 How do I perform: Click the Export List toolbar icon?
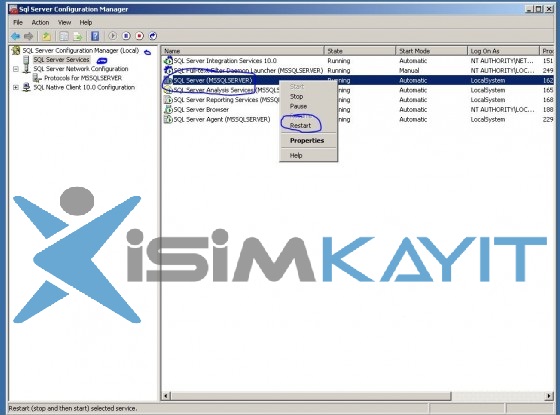(x=78, y=36)
